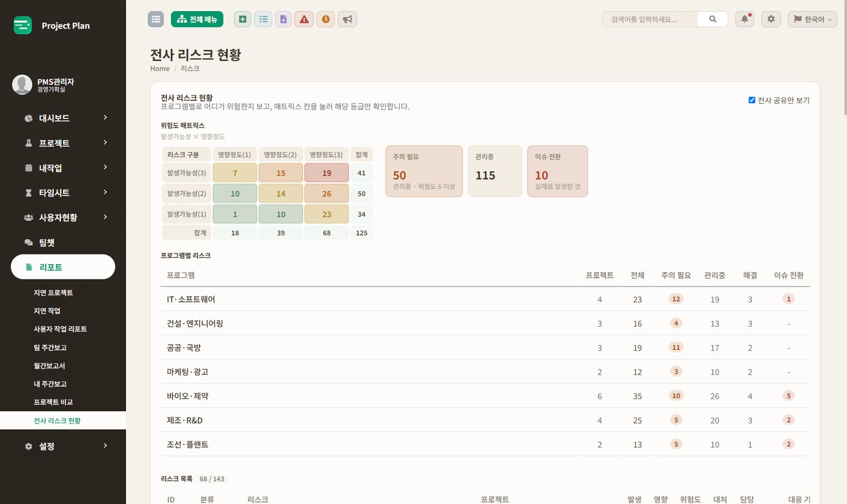Click the search input field
The width and height of the screenshot is (847, 504).
[650, 19]
